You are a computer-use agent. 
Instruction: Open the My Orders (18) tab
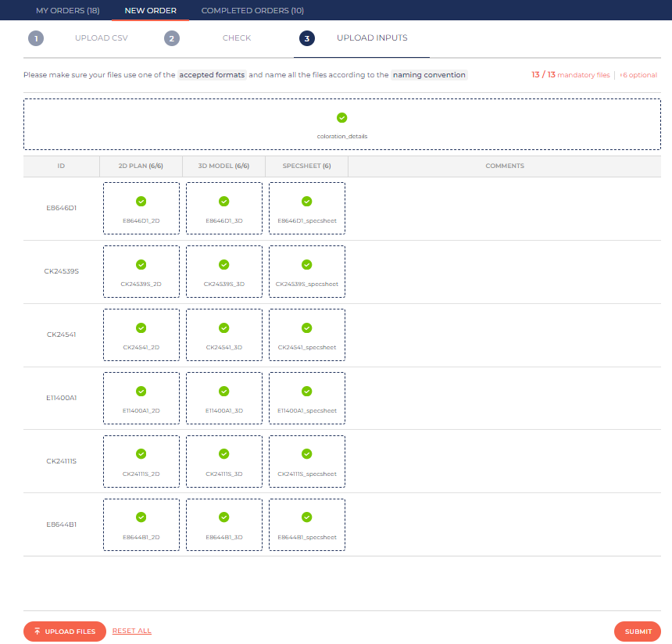pyautogui.click(x=67, y=11)
